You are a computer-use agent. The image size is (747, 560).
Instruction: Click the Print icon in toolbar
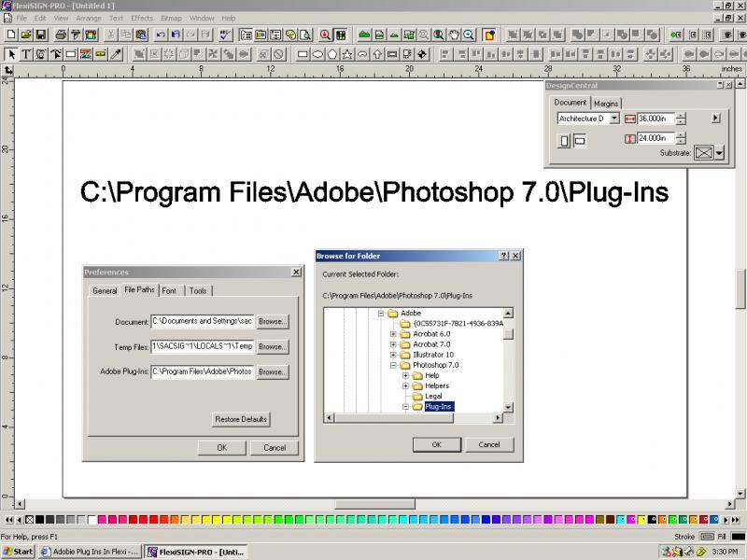[x=61, y=35]
